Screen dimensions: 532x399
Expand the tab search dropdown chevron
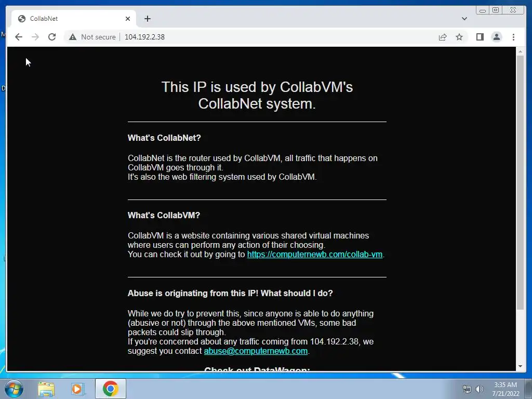click(x=464, y=19)
